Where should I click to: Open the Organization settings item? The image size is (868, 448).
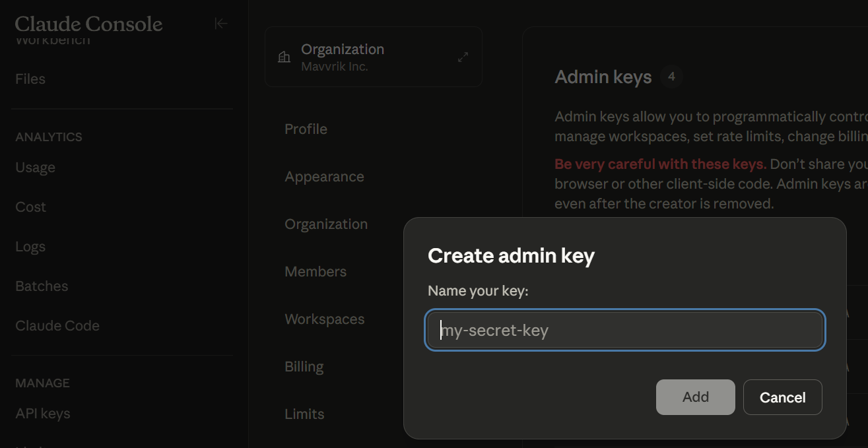(326, 224)
